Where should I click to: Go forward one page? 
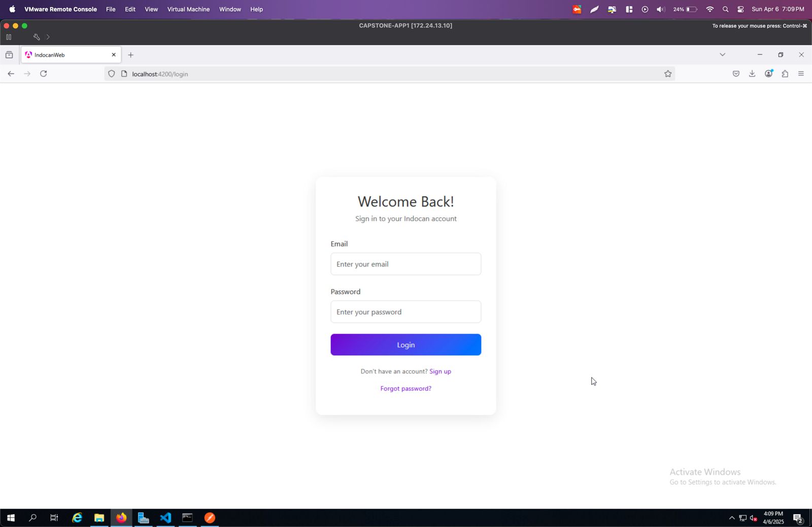pyautogui.click(x=27, y=74)
